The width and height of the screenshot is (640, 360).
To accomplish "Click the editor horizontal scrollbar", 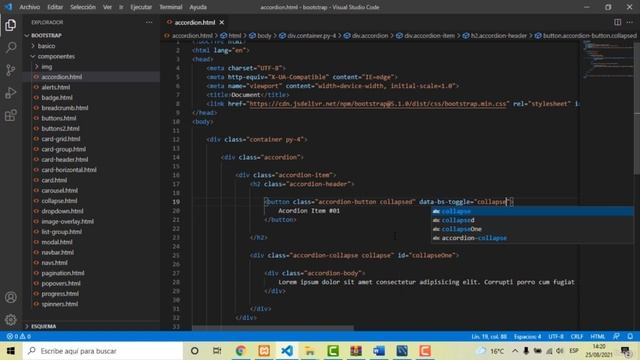I will tap(273, 327).
